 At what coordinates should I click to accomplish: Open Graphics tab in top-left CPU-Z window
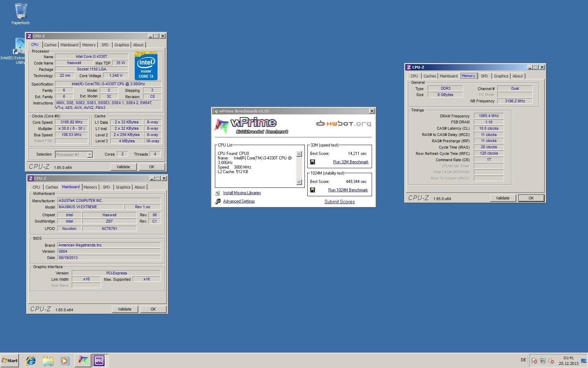pos(122,45)
